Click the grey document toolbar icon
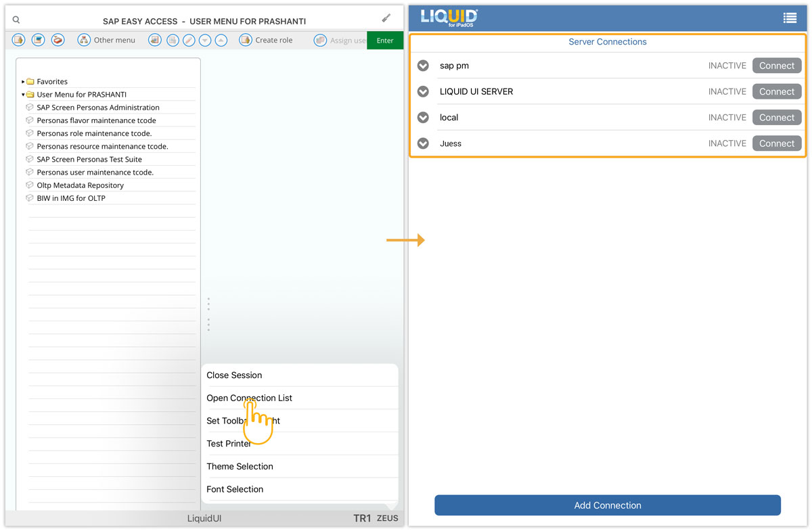The width and height of the screenshot is (812, 531). 173,40
